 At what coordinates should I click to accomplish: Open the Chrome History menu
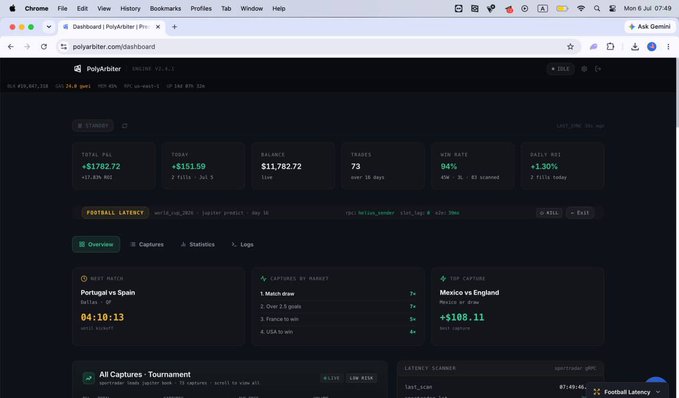[x=130, y=8]
